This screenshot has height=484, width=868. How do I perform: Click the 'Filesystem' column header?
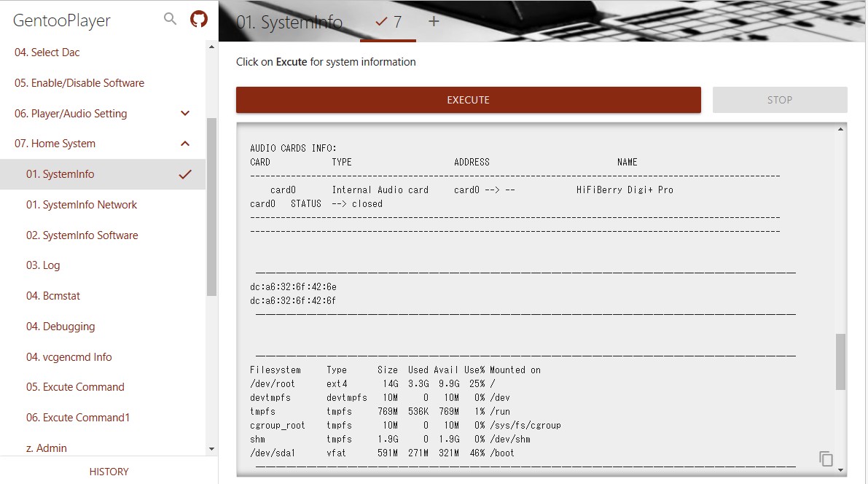(275, 370)
